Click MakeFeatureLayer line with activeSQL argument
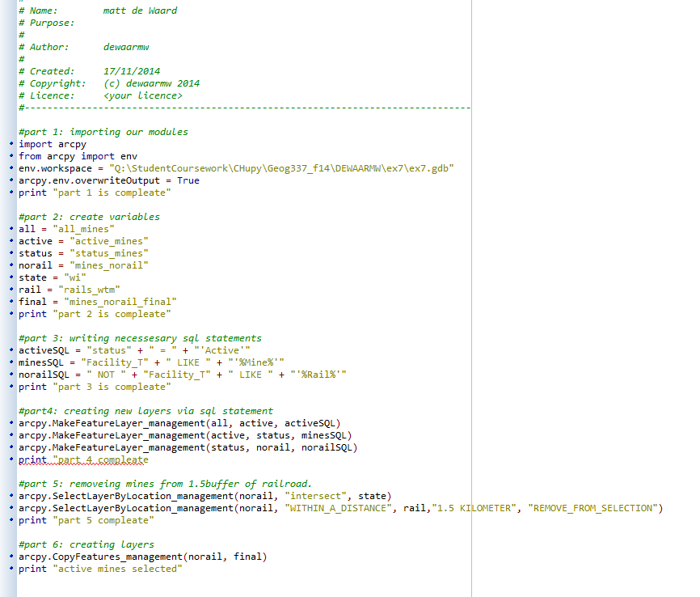The width and height of the screenshot is (700, 597). point(179,423)
